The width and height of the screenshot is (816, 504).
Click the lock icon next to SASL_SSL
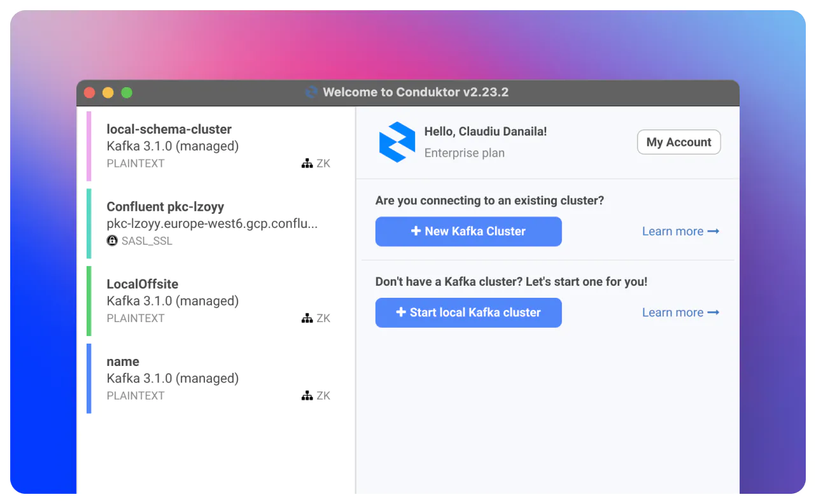[x=112, y=241]
